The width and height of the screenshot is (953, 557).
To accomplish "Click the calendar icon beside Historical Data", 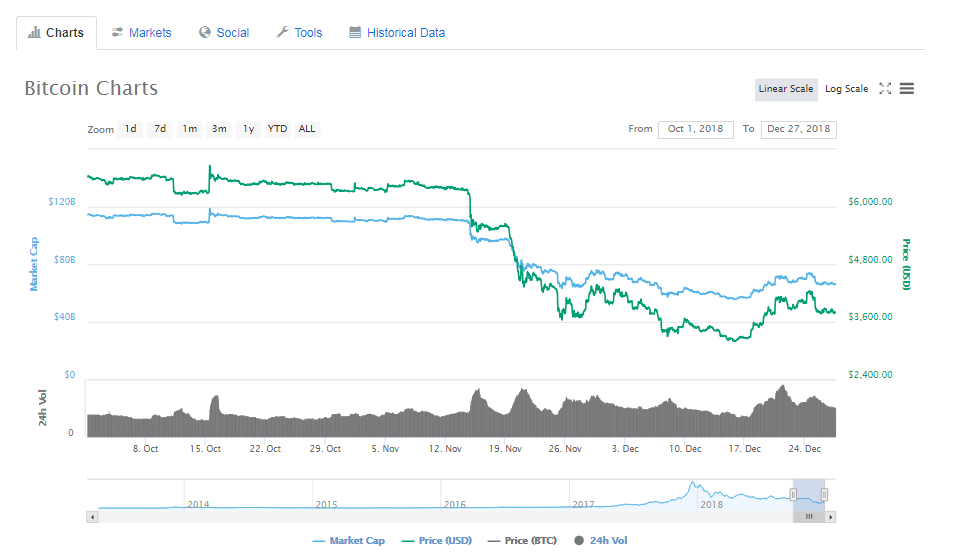I will pos(355,32).
